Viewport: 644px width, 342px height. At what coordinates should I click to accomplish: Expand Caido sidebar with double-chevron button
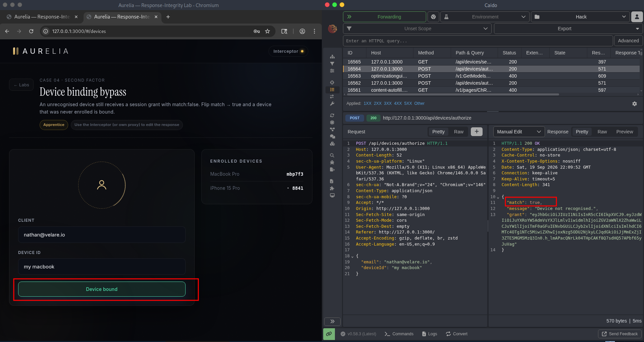[332, 322]
